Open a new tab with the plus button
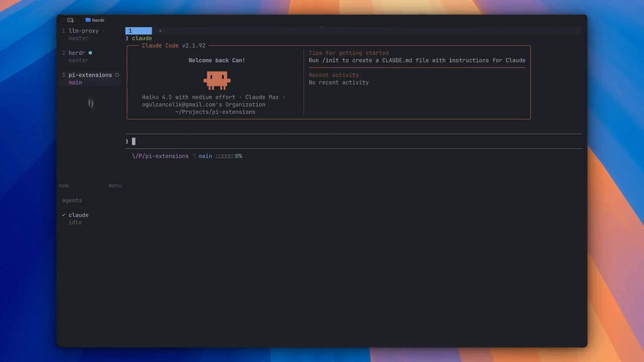Image resolution: width=644 pixels, height=362 pixels. 160,31
